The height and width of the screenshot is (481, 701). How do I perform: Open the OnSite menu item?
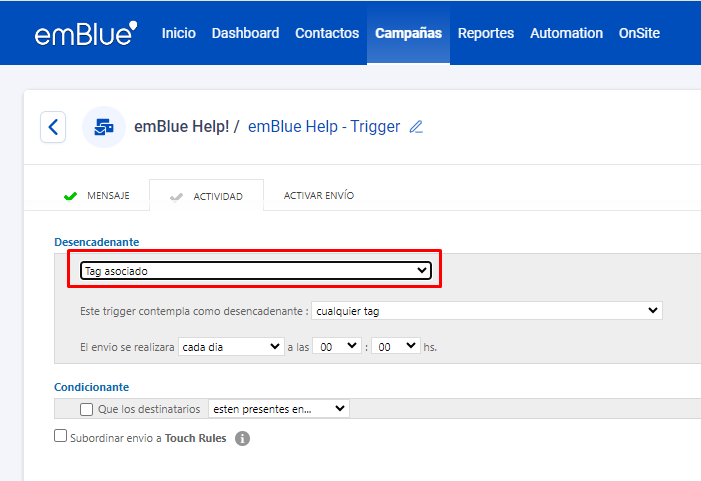coord(639,33)
